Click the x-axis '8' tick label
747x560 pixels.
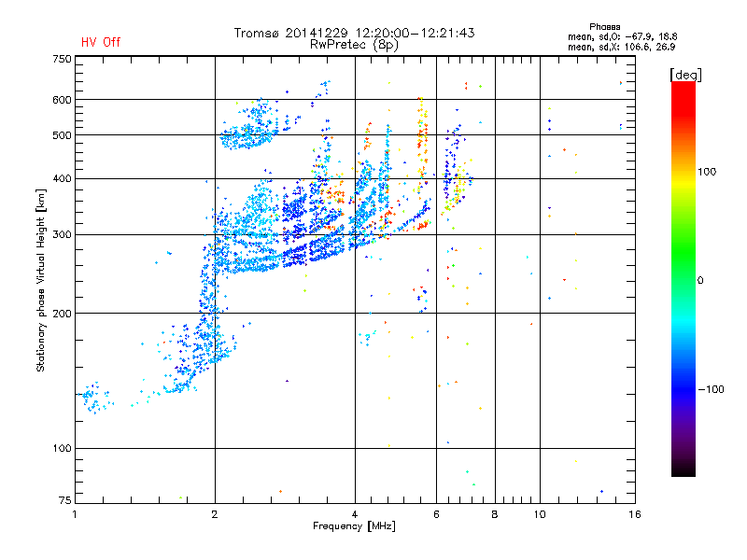495,514
